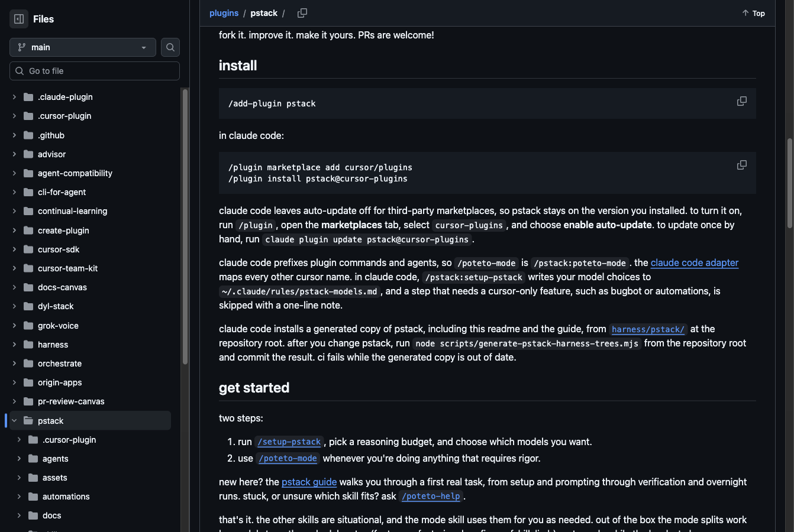
Task: Click the file tree scrollbar
Action: coord(185,226)
